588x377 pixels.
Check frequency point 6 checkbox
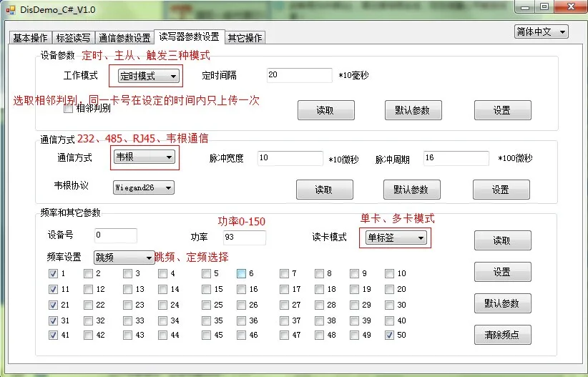(x=241, y=273)
